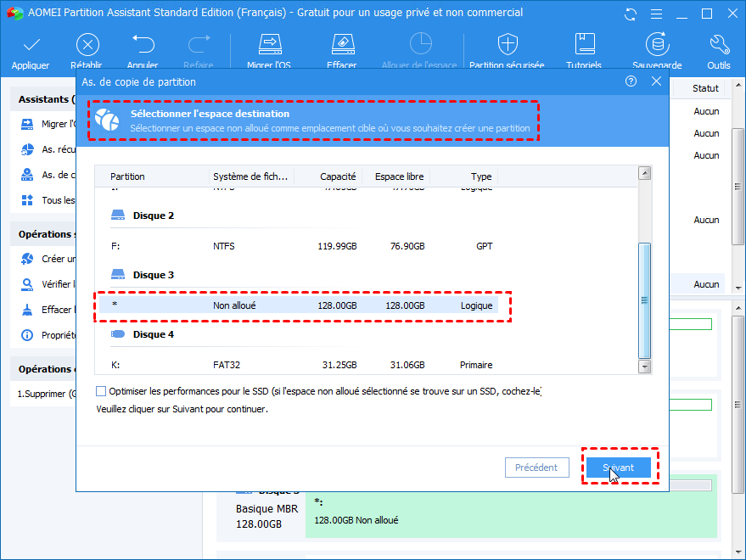
Task: Click the Migrer l'OS sidebar assistant
Action: [x=48, y=124]
